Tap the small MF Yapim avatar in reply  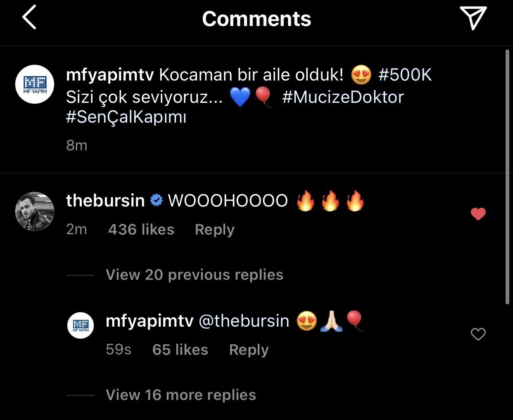click(x=81, y=325)
